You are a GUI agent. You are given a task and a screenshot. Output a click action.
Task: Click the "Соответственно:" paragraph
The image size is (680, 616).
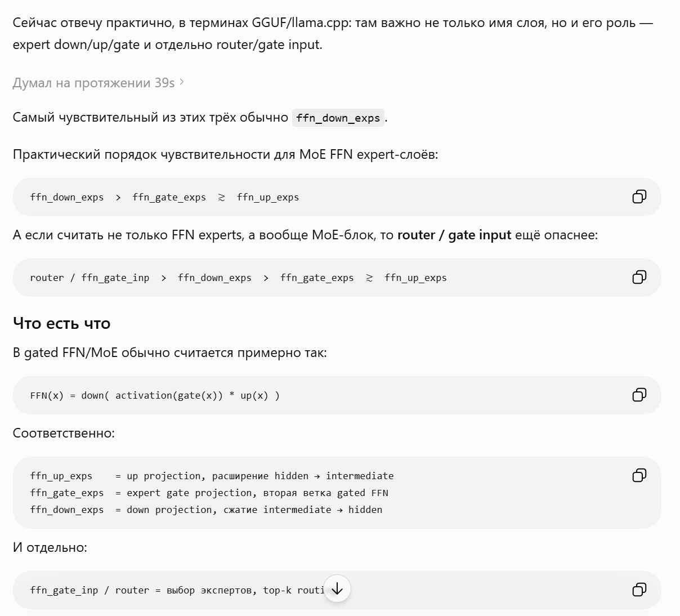pyautogui.click(x=64, y=433)
